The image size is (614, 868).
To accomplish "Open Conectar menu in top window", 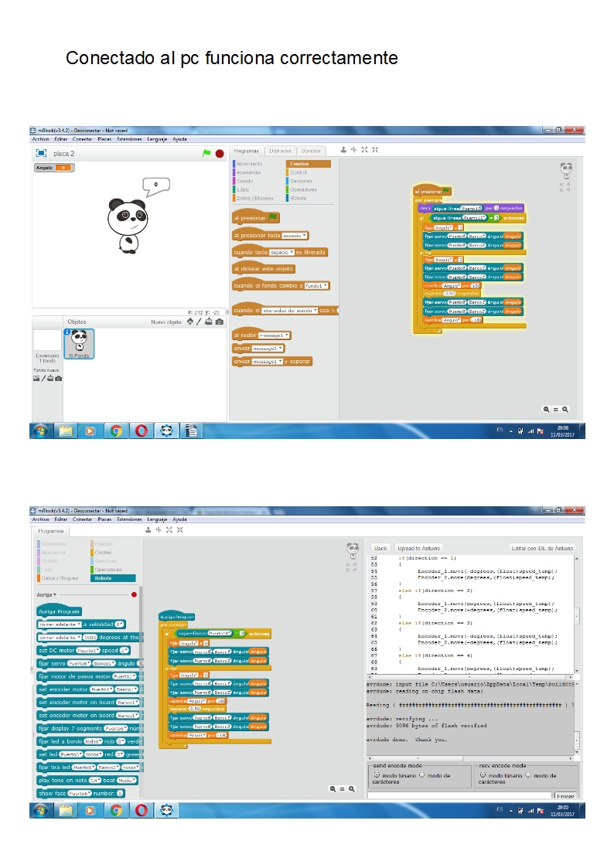I will point(82,139).
